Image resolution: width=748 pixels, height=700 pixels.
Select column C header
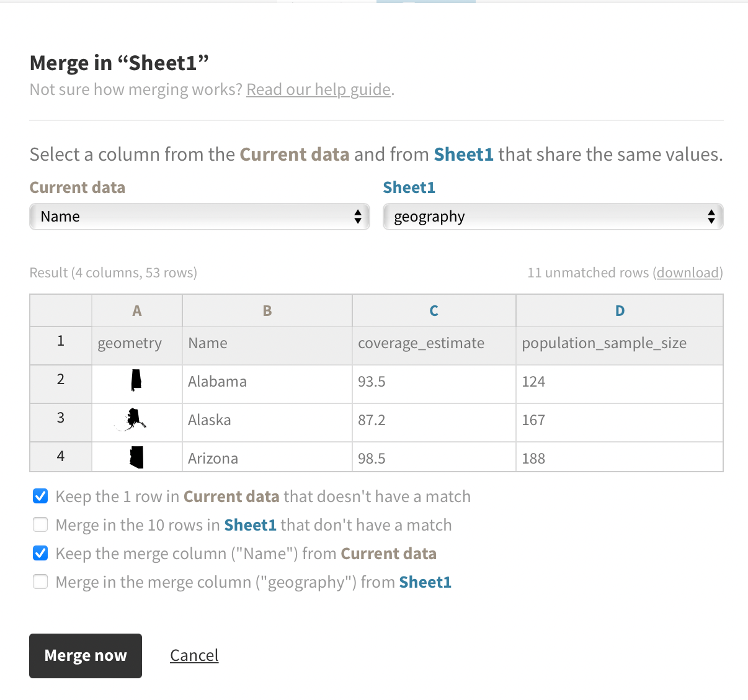coord(434,310)
